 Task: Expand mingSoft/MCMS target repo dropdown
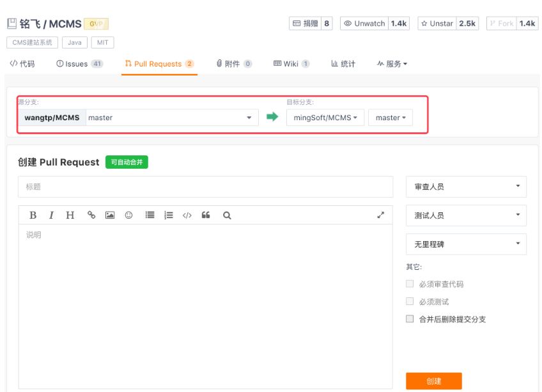coord(325,118)
